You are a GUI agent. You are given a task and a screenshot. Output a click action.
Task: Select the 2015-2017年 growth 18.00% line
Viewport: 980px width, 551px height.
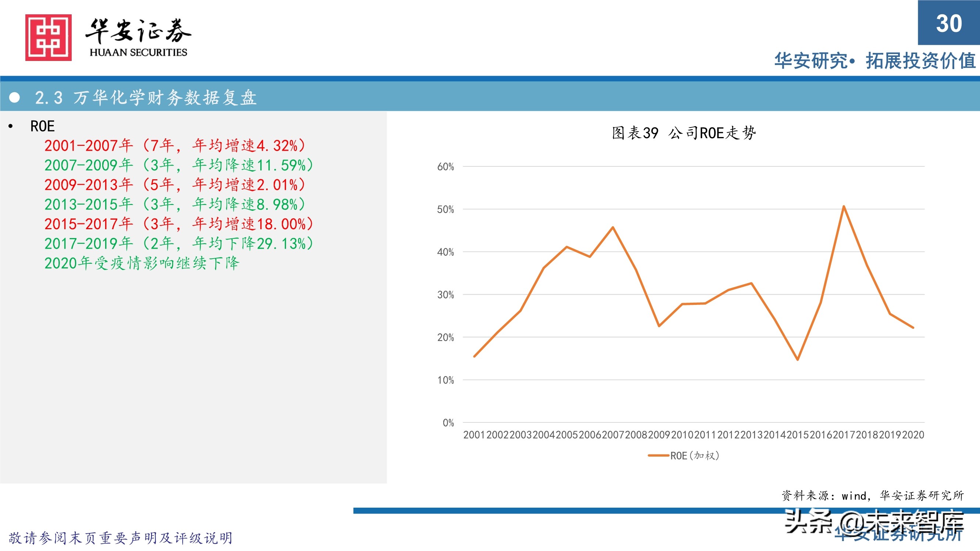(179, 224)
